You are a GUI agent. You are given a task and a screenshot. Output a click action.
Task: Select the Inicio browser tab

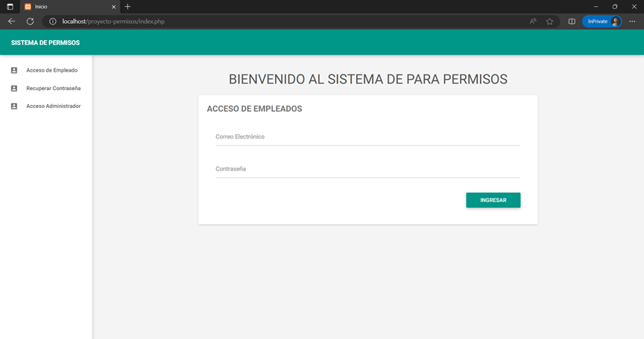tap(67, 7)
